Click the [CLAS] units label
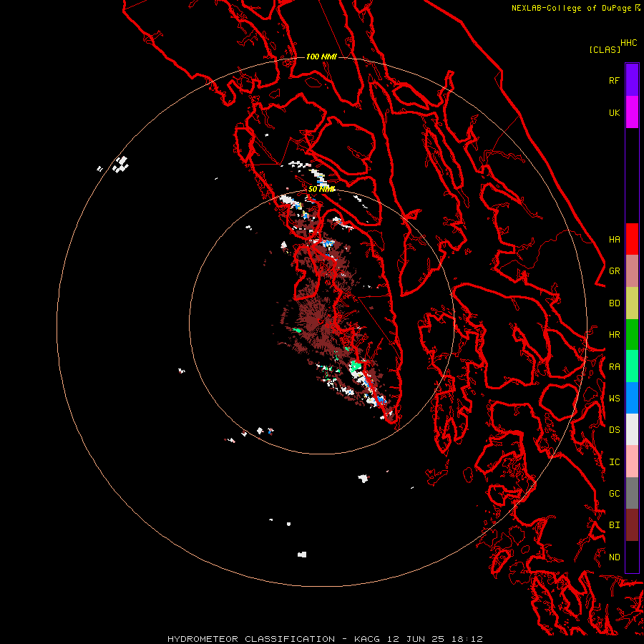644x644 pixels. tap(605, 49)
